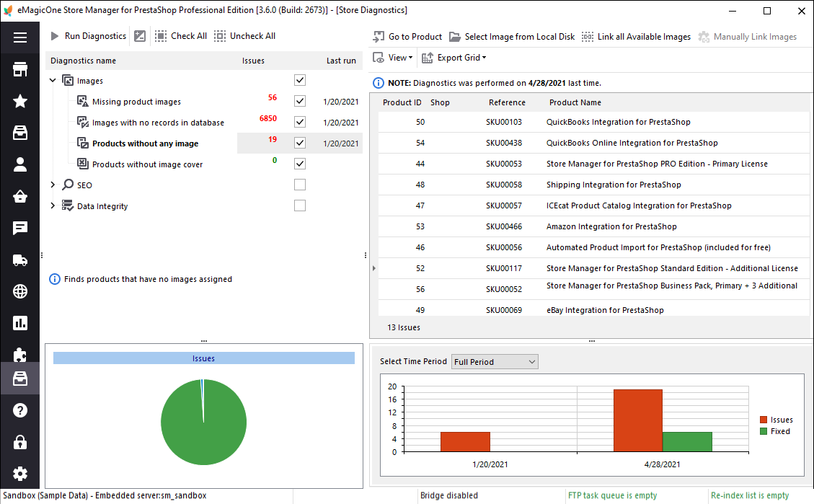Open the Export Grid dropdown

[x=454, y=58]
